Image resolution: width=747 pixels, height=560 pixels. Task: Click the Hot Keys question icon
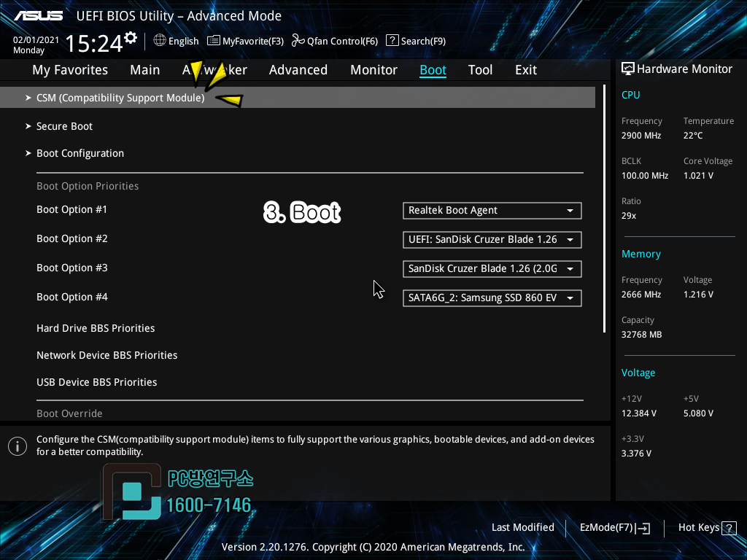click(729, 528)
